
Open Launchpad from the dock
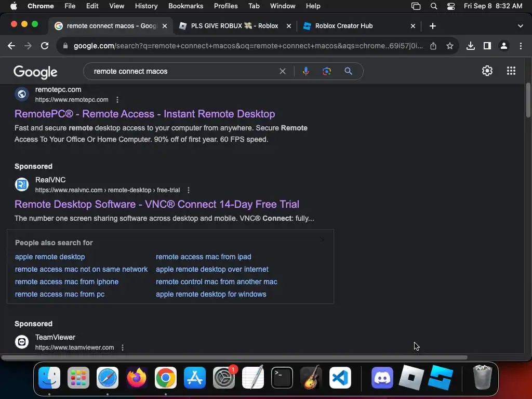(78, 378)
